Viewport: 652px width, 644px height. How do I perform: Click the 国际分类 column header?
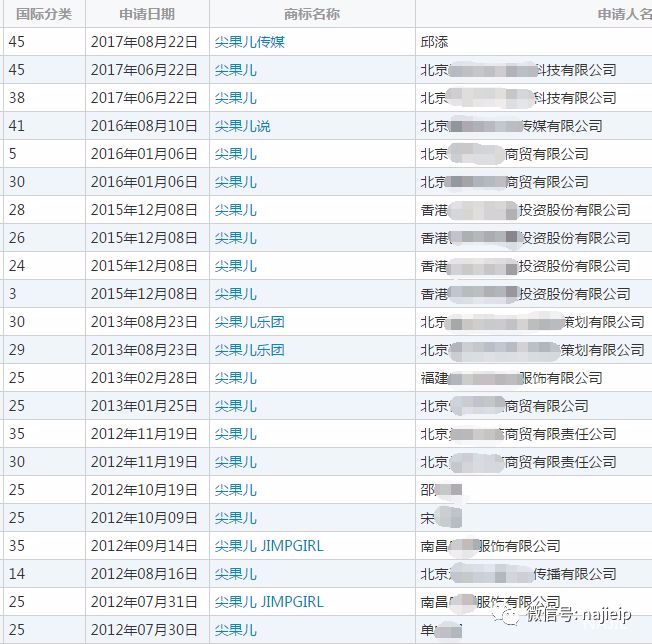tap(44, 14)
